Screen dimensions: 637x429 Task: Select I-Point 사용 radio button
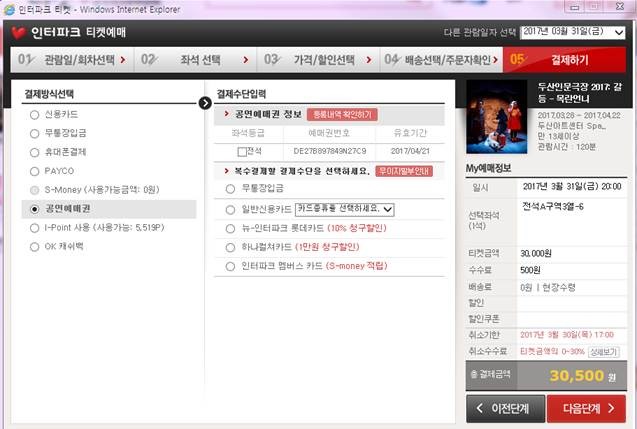pos(35,227)
